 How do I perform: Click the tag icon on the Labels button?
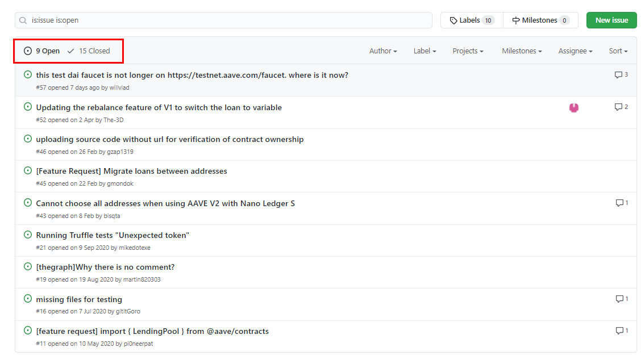point(453,20)
